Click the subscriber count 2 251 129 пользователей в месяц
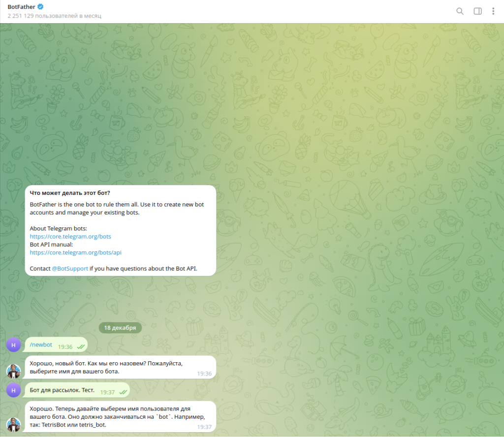This screenshot has height=437, width=504. point(54,16)
